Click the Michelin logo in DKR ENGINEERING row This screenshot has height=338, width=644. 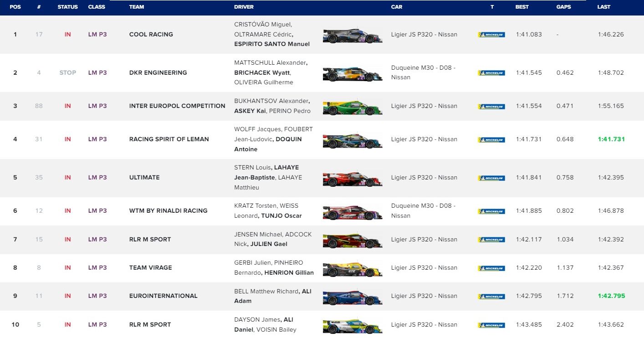[491, 73]
